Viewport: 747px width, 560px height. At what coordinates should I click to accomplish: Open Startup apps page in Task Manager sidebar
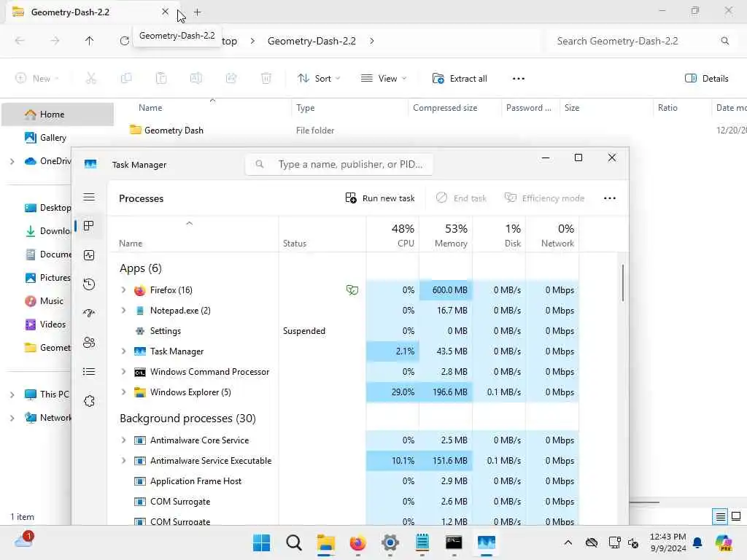[89, 313]
